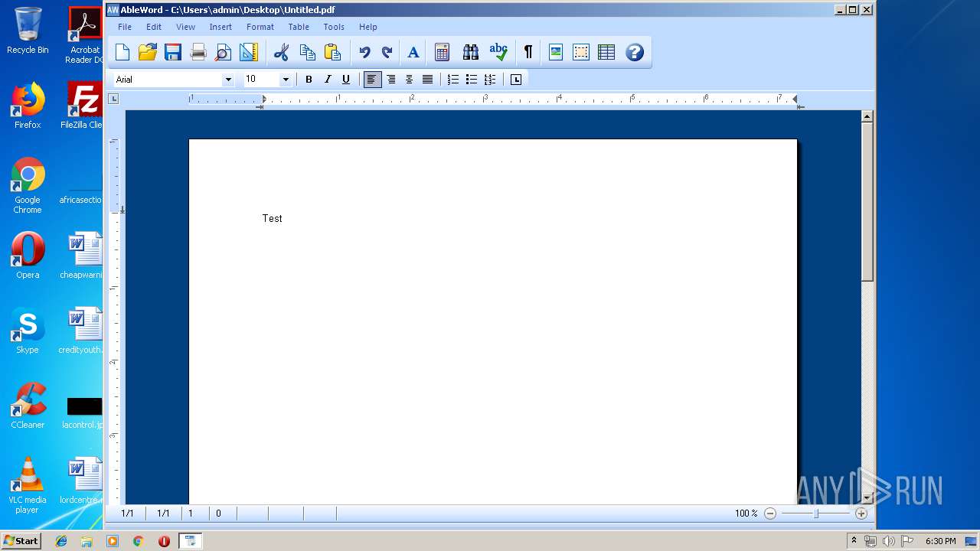Toggle italic formatting

(328, 79)
